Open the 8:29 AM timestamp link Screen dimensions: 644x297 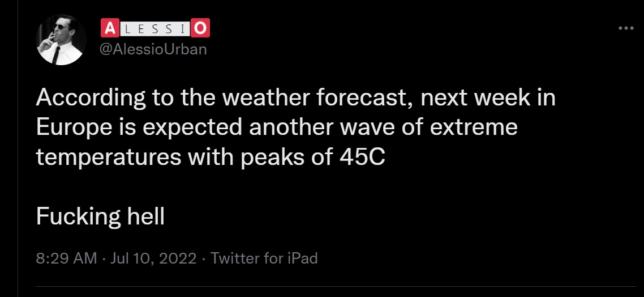coord(66,258)
